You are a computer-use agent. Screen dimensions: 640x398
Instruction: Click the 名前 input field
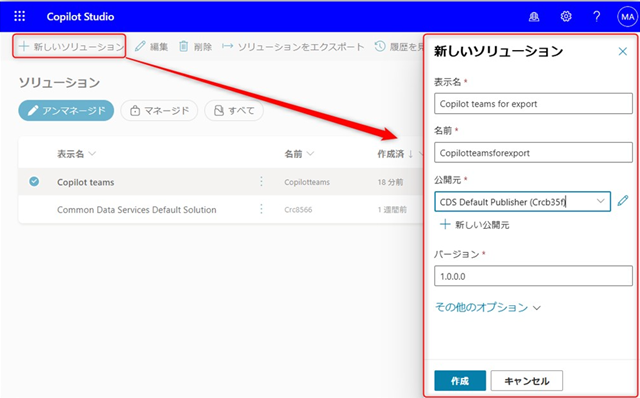point(533,153)
